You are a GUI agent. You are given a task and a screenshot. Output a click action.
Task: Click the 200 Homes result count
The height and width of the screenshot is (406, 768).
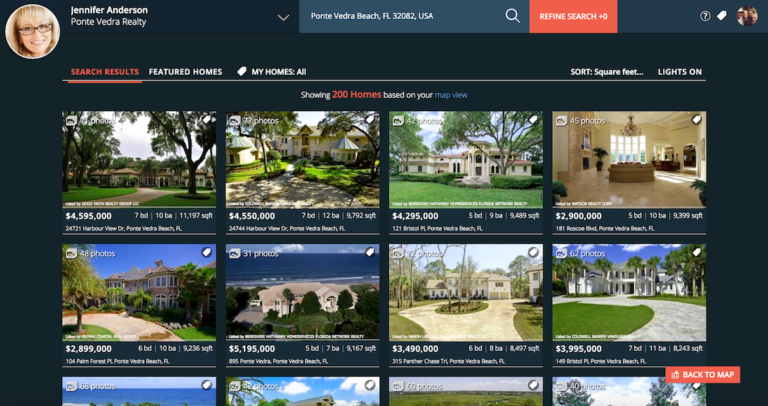357,95
